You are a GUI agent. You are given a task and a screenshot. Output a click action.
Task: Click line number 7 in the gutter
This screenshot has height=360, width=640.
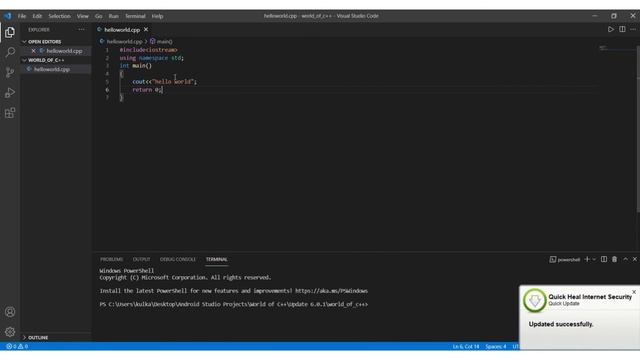(107, 98)
